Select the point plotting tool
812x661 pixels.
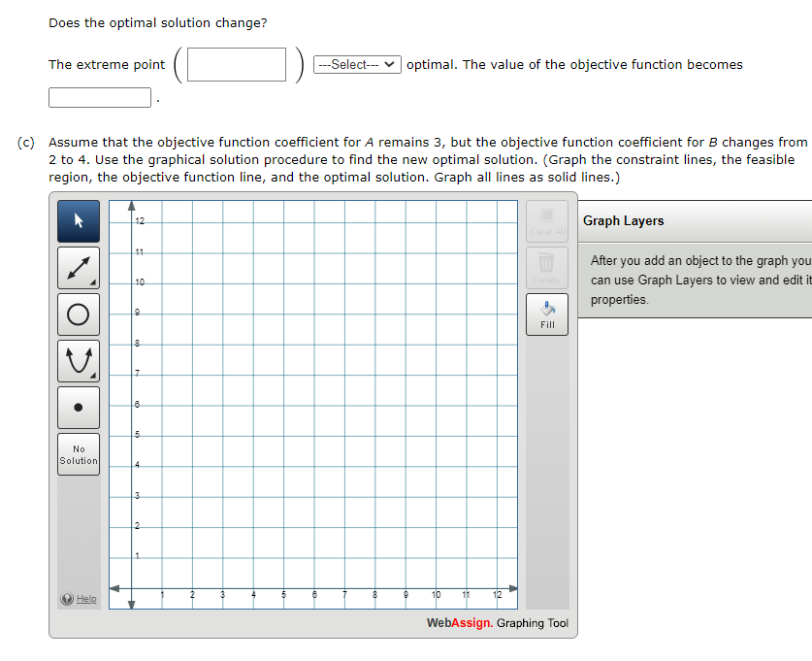(79, 407)
